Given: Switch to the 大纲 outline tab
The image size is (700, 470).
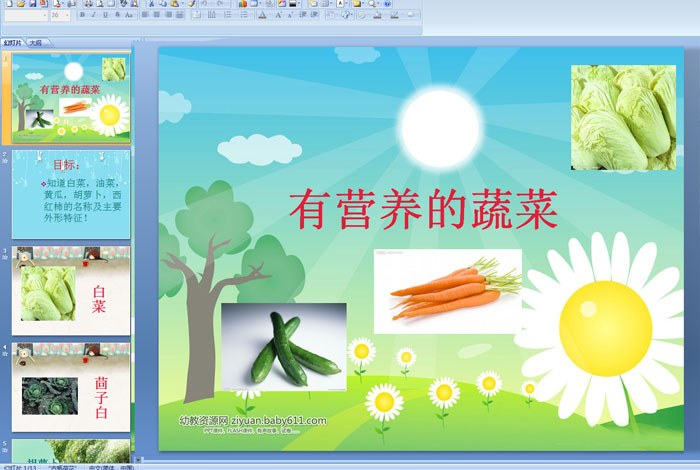Looking at the screenshot, I should pos(36,43).
